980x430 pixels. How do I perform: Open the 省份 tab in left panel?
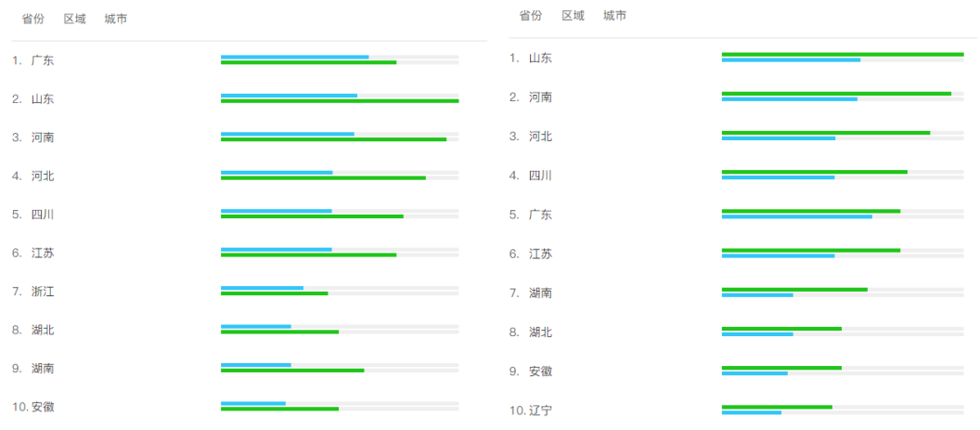point(32,20)
